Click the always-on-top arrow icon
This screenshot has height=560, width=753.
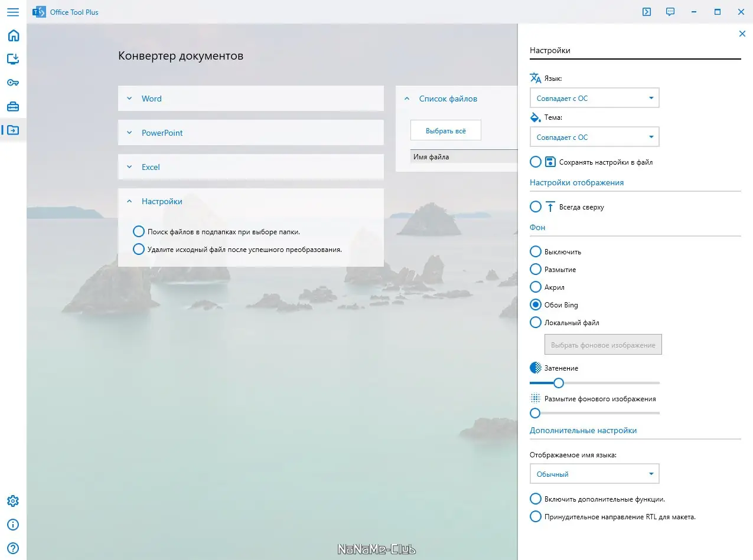click(x=550, y=207)
